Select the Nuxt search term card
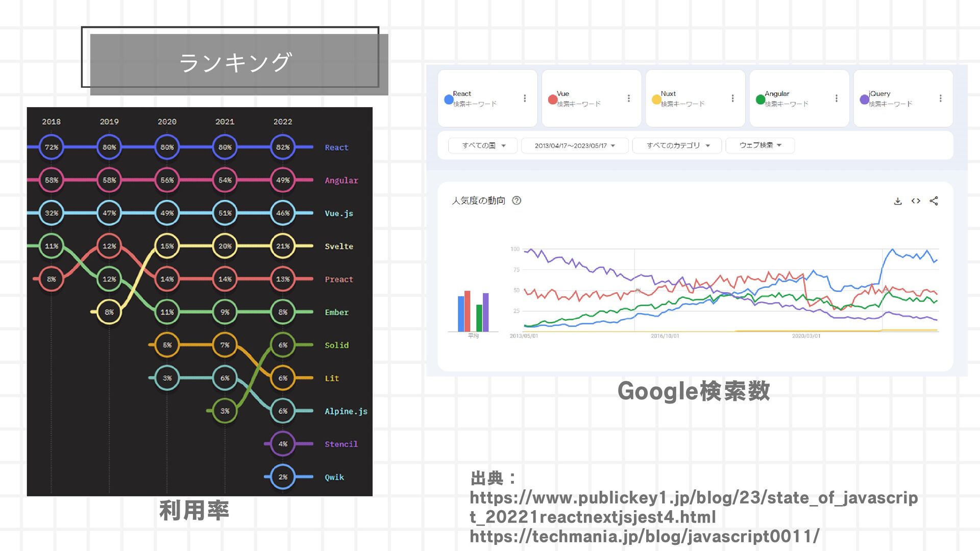 (x=695, y=98)
